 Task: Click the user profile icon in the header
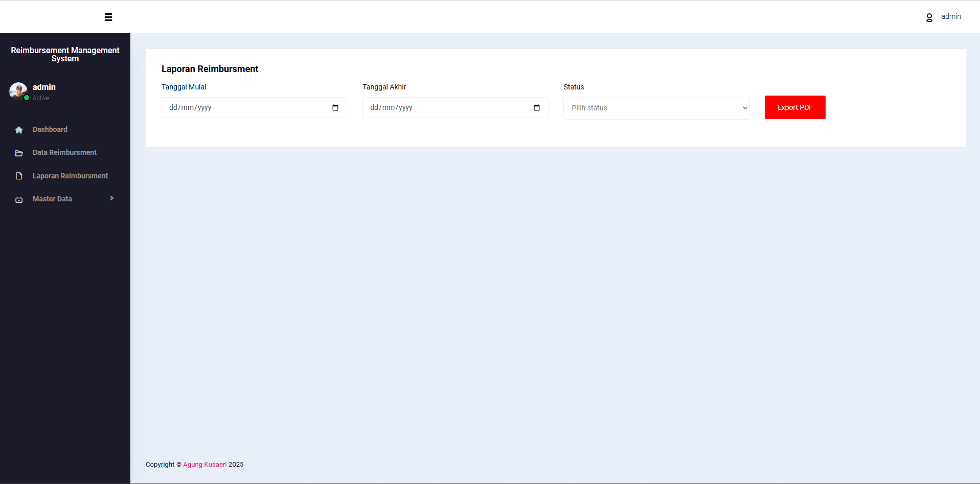(x=929, y=17)
